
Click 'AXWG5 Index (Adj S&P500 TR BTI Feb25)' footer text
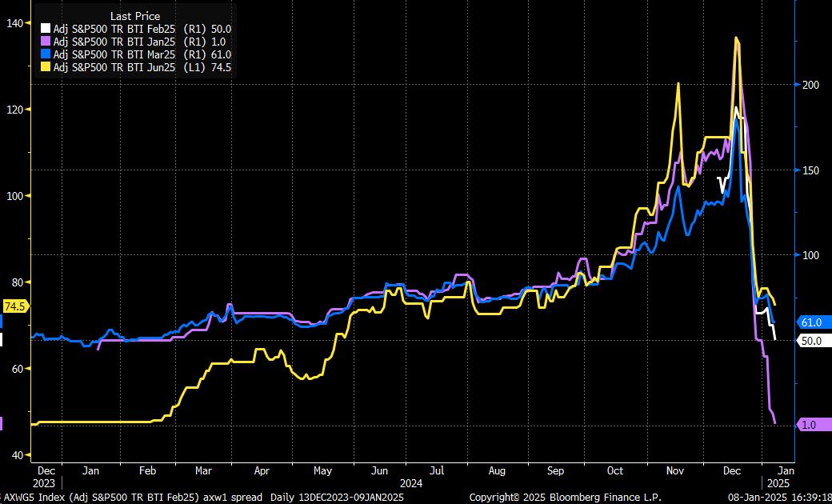click(104, 498)
